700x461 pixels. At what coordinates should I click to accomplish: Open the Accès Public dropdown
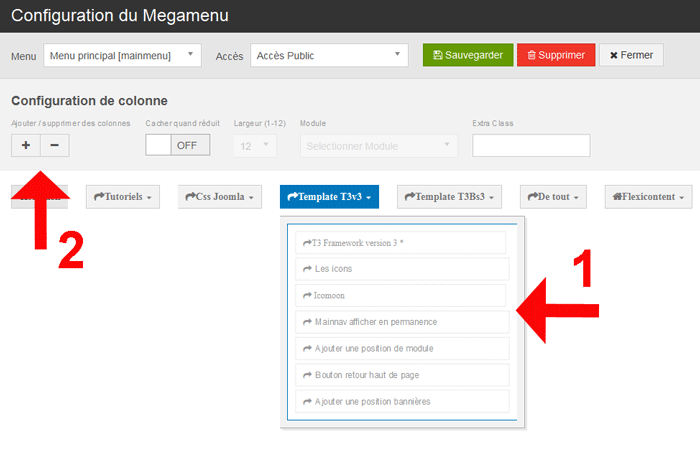[x=329, y=56]
